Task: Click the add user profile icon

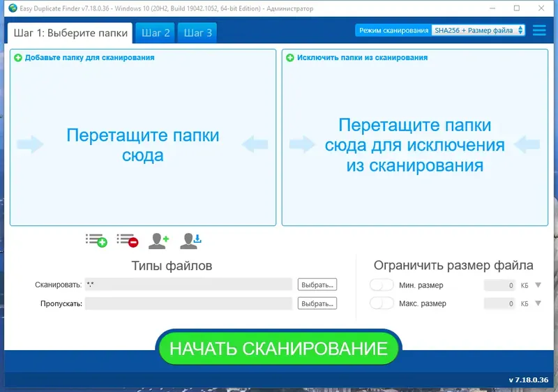Action: [x=159, y=241]
